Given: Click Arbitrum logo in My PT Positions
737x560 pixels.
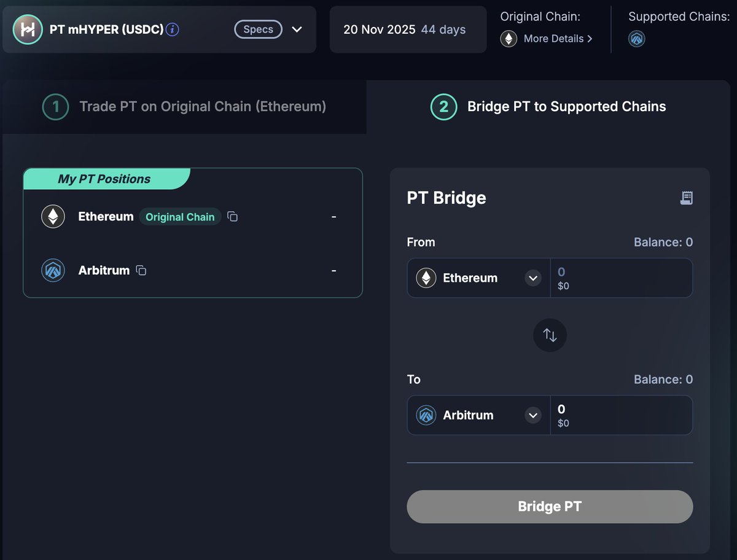Looking at the screenshot, I should 53,270.
